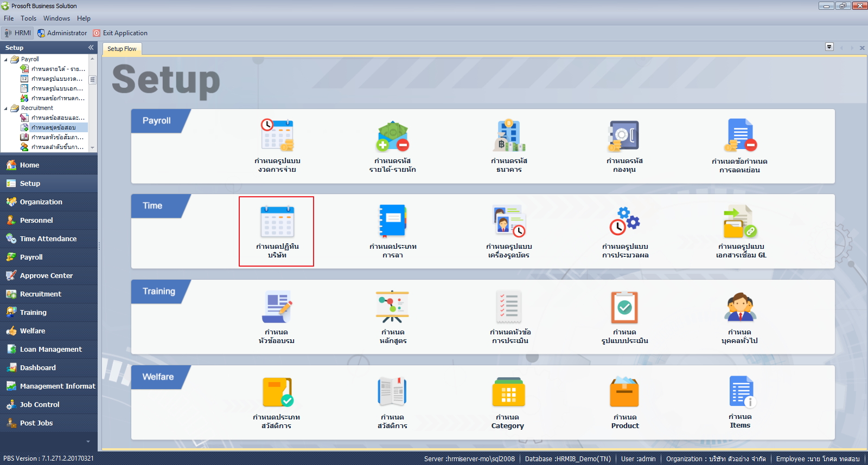868x465 pixels.
Task: Select กำหนดรายได้ - ราย... tree item
Action: click(53, 69)
